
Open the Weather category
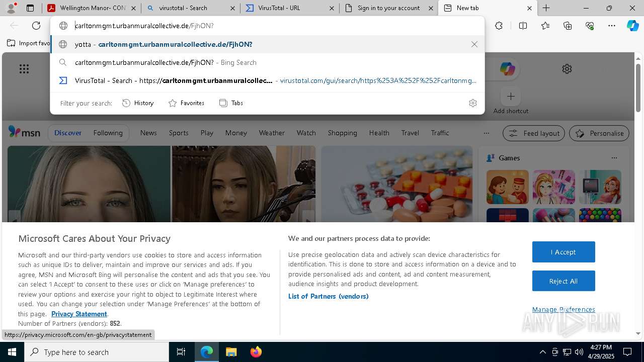point(272,133)
